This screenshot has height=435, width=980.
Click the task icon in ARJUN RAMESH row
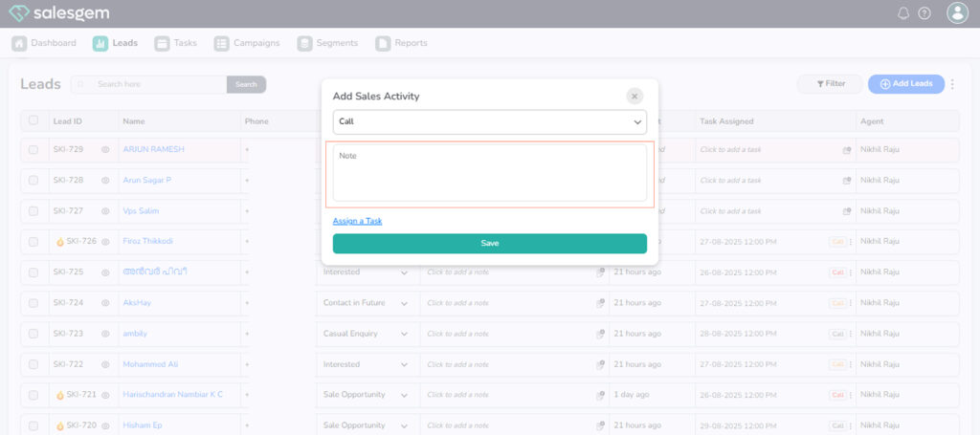tap(847, 150)
